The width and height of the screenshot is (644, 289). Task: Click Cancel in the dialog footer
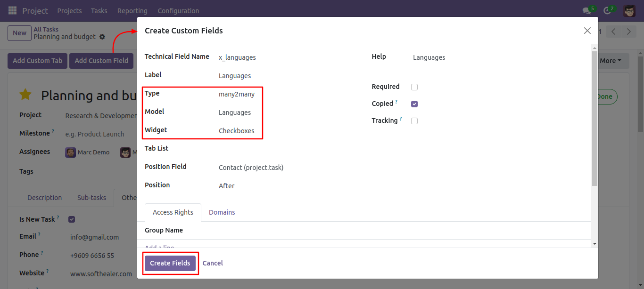213,263
